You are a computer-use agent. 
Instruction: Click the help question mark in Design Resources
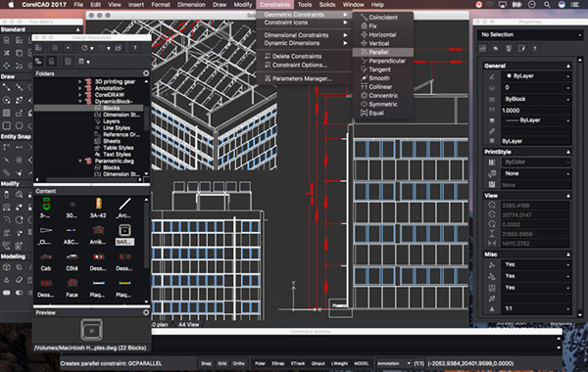(134, 48)
